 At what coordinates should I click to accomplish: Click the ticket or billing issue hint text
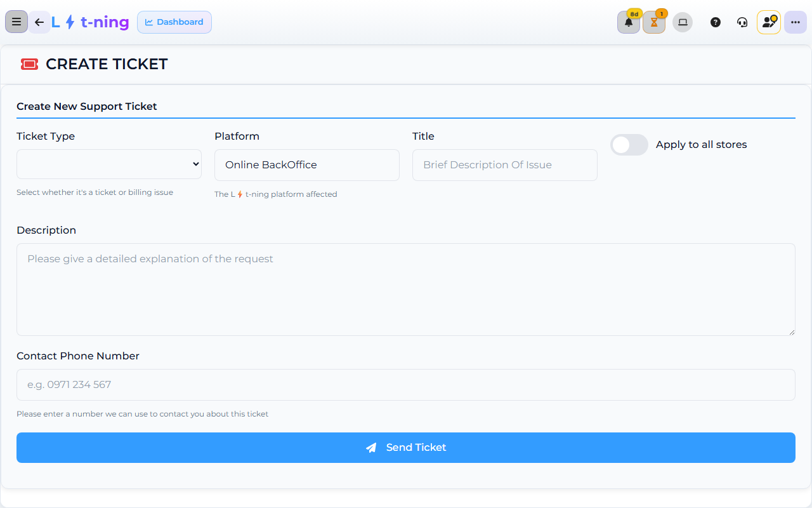(95, 192)
